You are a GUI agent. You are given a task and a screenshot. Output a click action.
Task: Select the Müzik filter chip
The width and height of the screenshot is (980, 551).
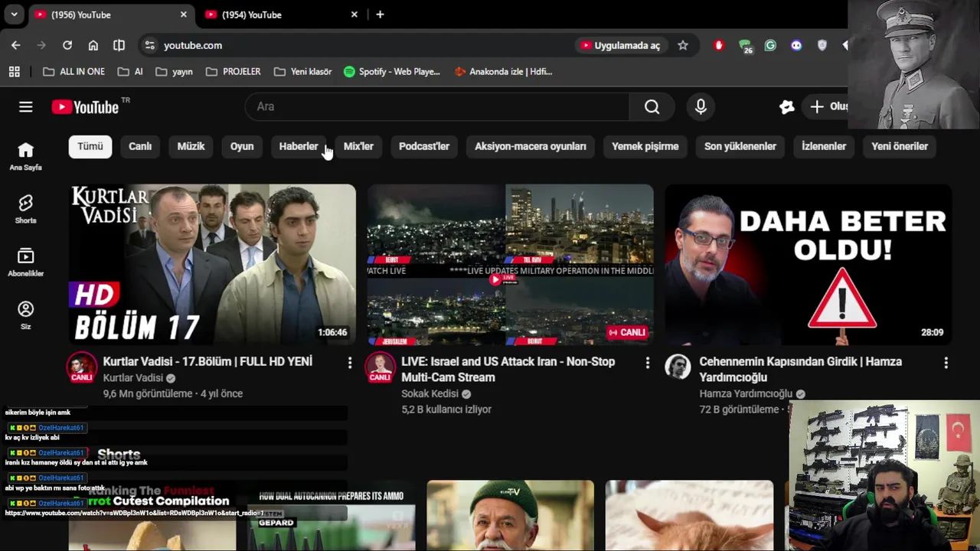tap(191, 146)
